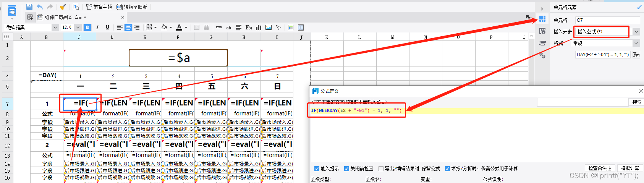The height and width of the screenshot is (183, 644).
Task: Click the 兼容主题 theme button
Action: [99, 7]
